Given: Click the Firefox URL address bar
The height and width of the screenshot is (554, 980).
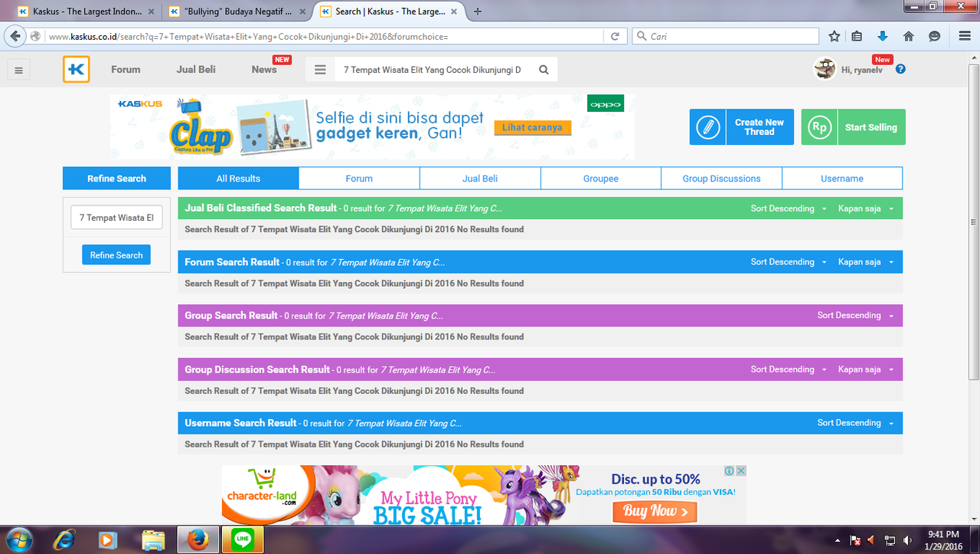Looking at the screenshot, I should pos(325,36).
